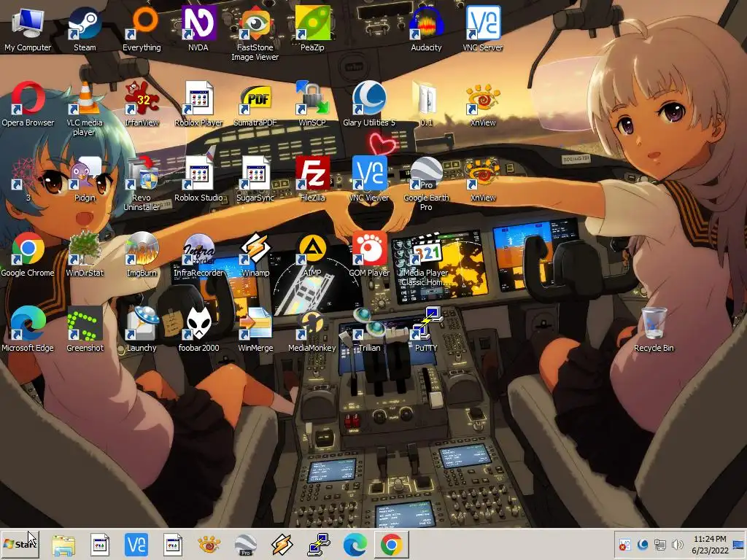Select the foobar2000 icon
The image size is (747, 560).
point(198,330)
